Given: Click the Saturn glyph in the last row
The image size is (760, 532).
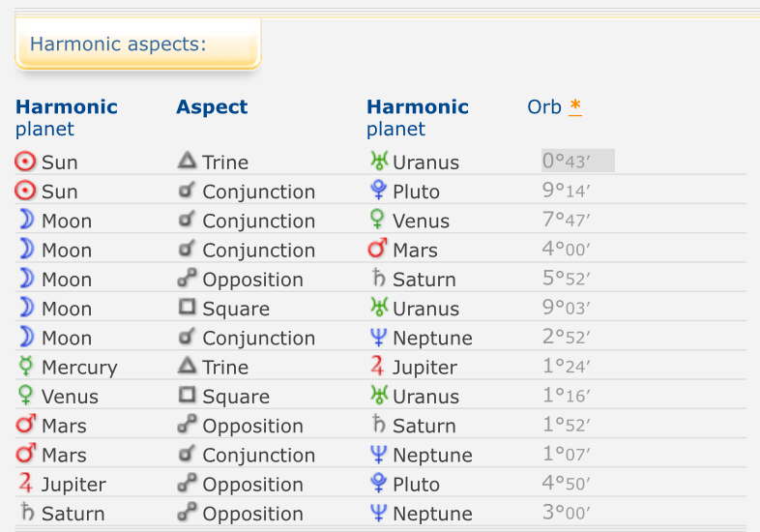Looking at the screenshot, I should (26, 513).
